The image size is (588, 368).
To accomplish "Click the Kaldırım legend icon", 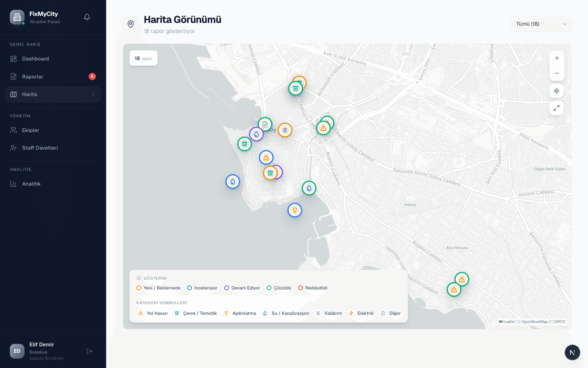I will click(x=318, y=313).
